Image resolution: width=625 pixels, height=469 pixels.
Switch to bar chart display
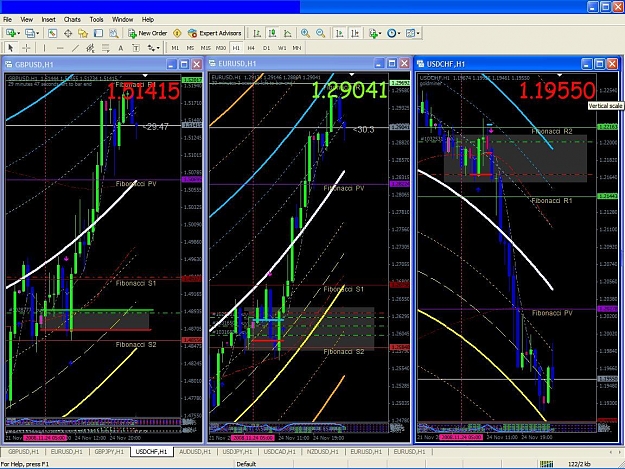click(x=257, y=33)
